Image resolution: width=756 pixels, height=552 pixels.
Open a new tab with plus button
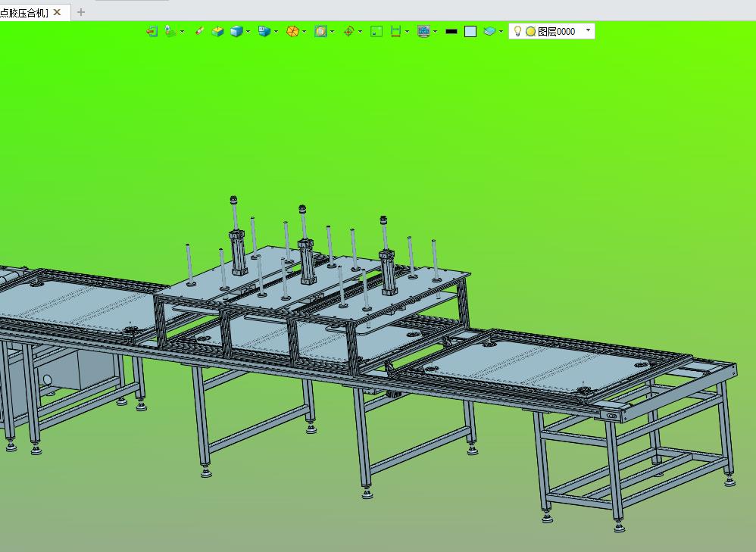tap(81, 12)
